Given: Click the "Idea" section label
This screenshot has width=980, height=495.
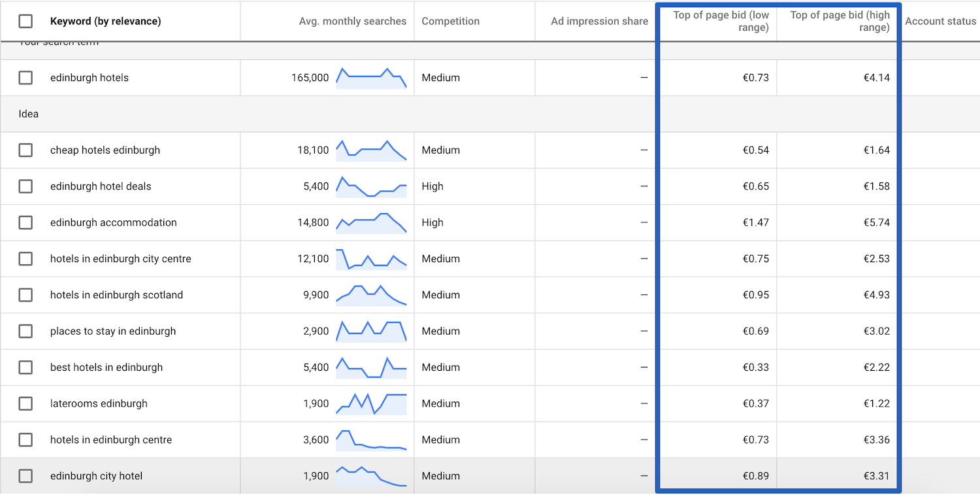Looking at the screenshot, I should 29,114.
